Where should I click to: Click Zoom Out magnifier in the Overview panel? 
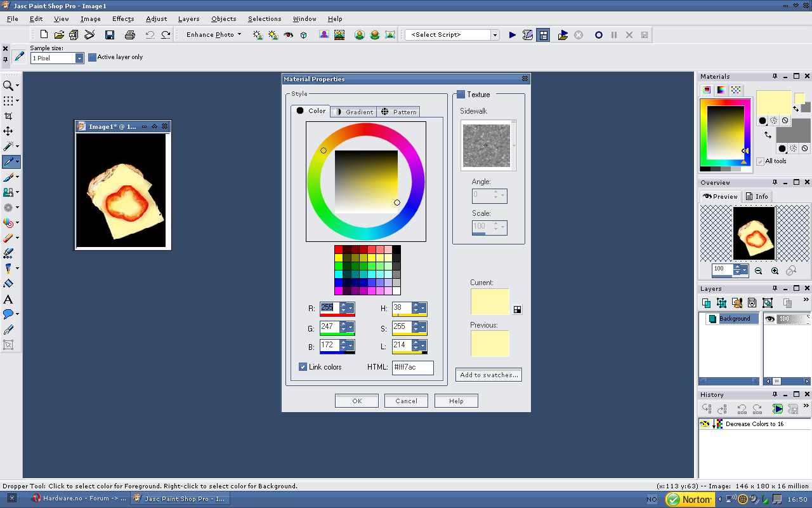click(x=759, y=271)
